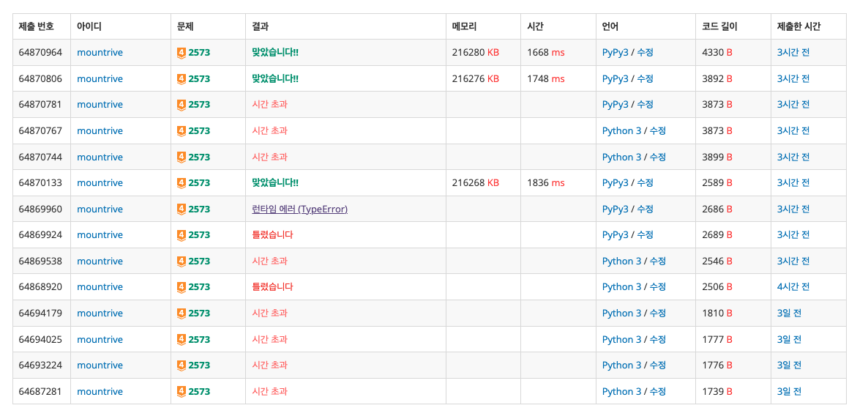Click the code length 4330 B
868x408 pixels.
point(717,53)
